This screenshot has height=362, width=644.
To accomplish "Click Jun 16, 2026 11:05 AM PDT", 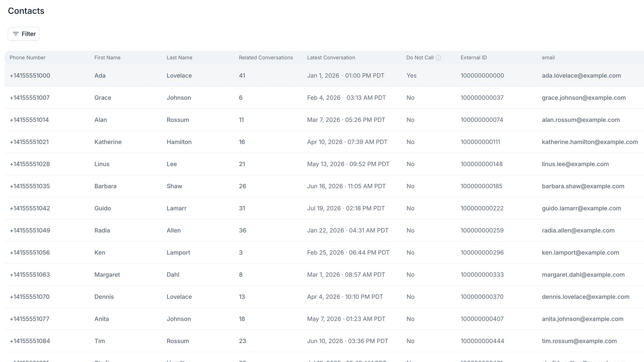I will click(x=346, y=186).
